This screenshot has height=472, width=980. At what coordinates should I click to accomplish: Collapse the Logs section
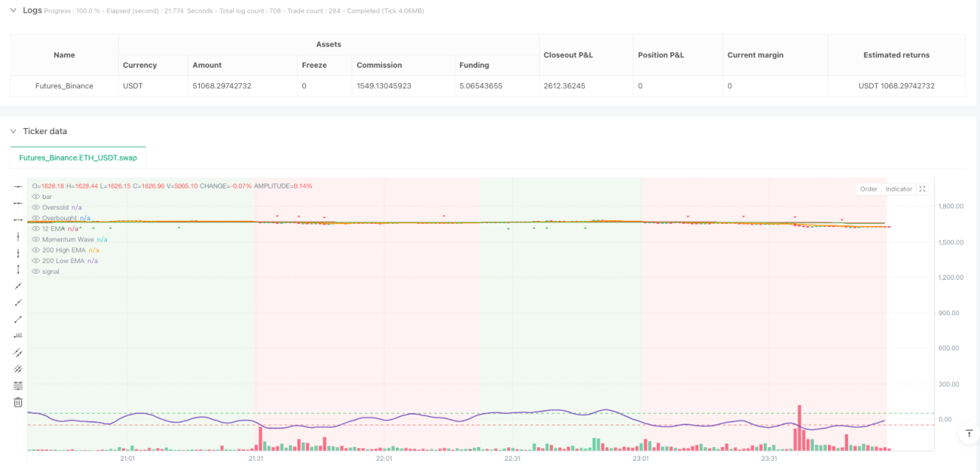point(14,10)
